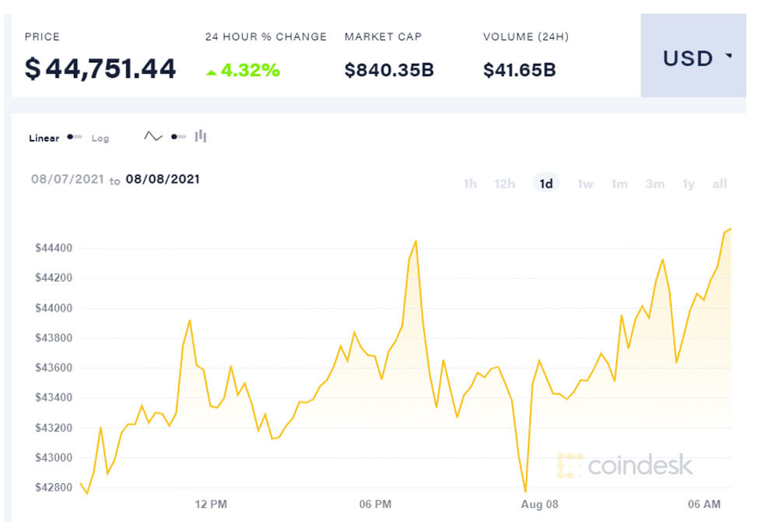Click the 1y range label

(x=688, y=184)
